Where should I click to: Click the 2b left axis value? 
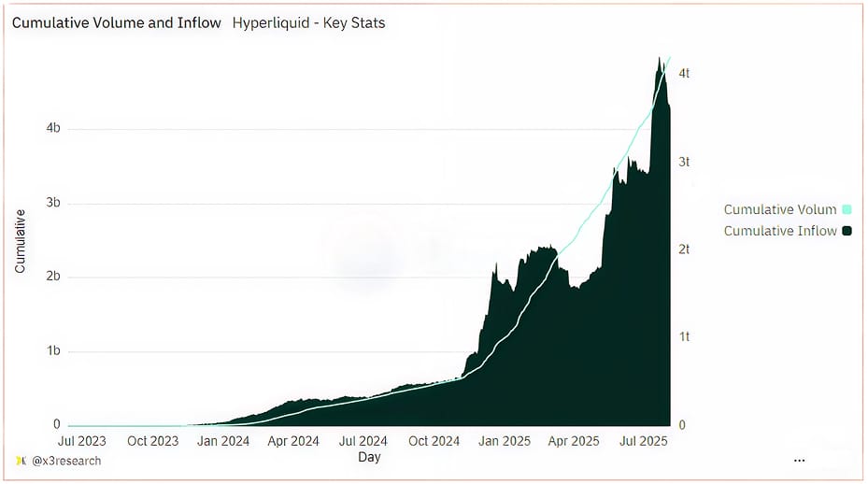coord(53,277)
